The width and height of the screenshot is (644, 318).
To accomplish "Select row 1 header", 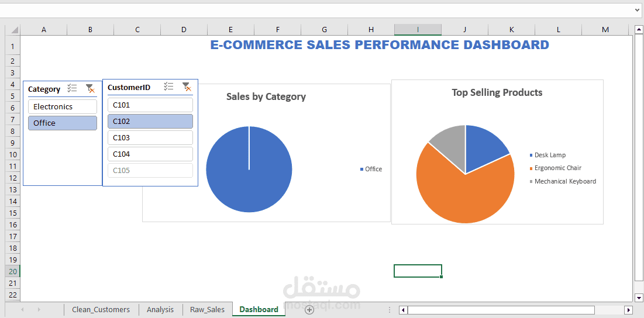I will (x=13, y=46).
